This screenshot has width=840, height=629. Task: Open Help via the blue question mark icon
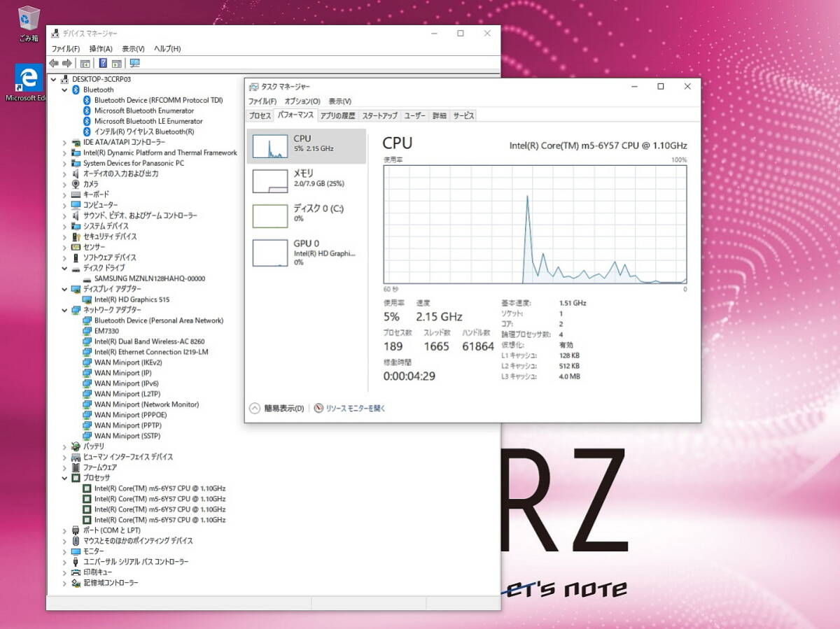click(103, 63)
